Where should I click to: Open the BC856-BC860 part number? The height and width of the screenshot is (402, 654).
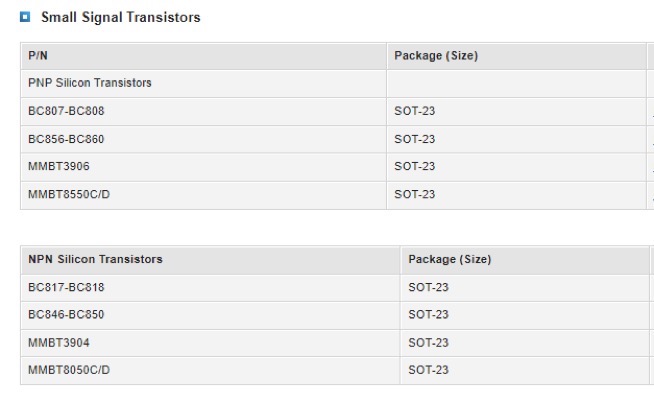tap(66, 139)
